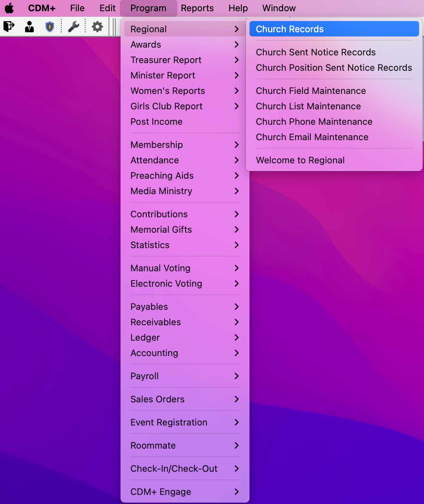Select the wrench utilities icon

74,26
